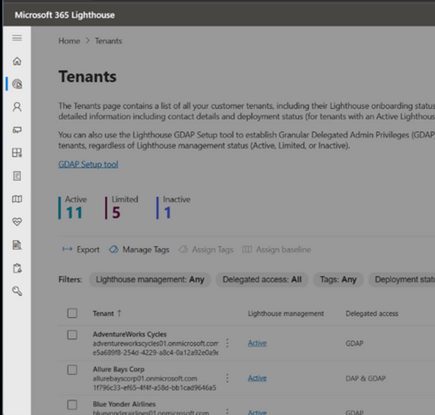
Task: Go to Home breadcrumb
Action: point(69,41)
